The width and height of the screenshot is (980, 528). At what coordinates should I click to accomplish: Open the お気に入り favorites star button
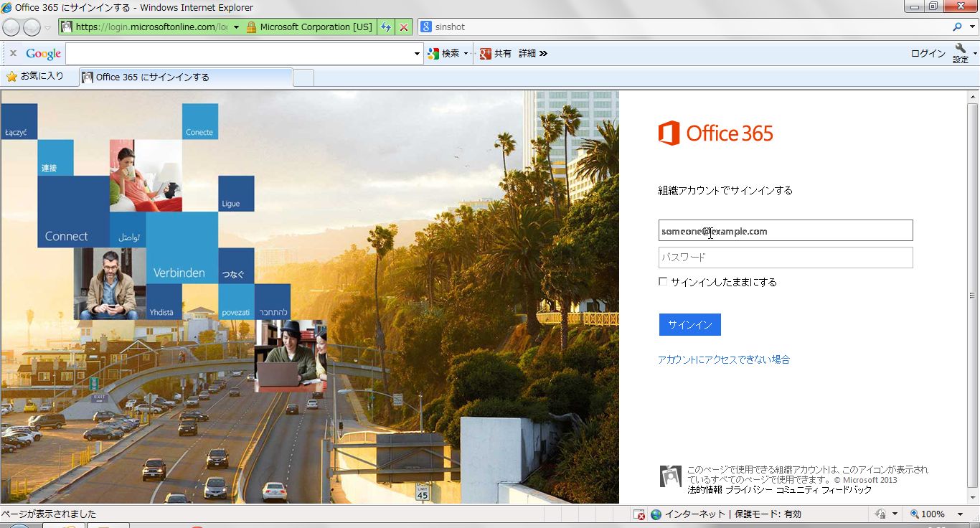(x=34, y=76)
